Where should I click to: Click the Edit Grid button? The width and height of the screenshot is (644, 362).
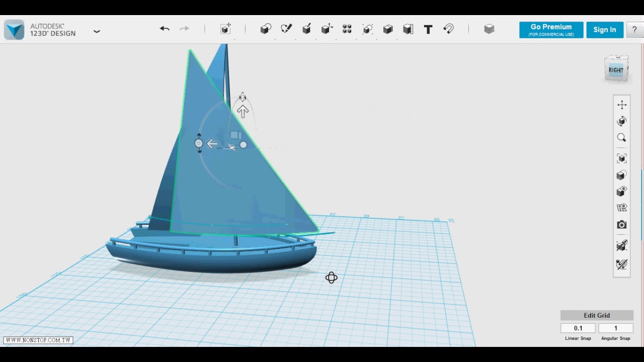click(597, 315)
